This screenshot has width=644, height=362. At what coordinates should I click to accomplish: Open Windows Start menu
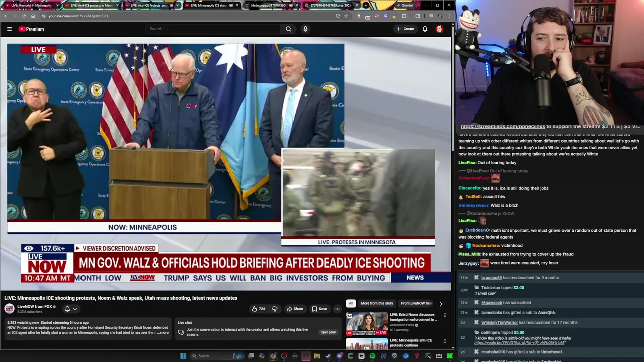pos(183,356)
